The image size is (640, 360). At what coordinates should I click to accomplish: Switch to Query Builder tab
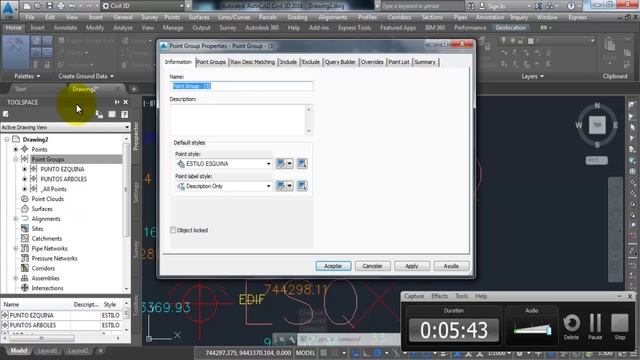click(340, 62)
